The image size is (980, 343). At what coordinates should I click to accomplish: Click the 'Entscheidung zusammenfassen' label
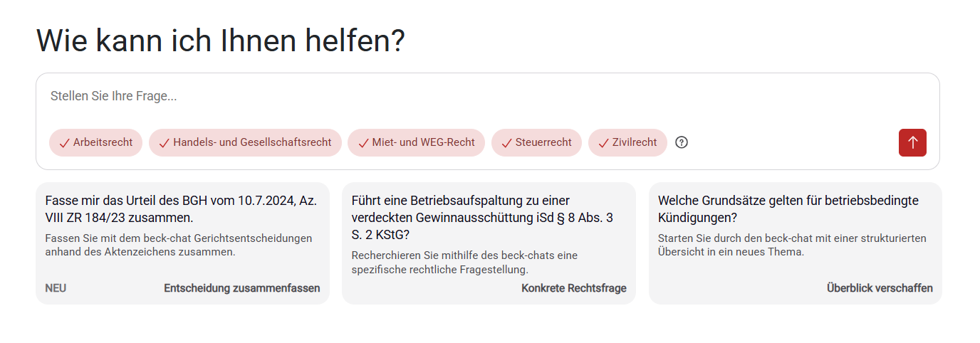[241, 288]
